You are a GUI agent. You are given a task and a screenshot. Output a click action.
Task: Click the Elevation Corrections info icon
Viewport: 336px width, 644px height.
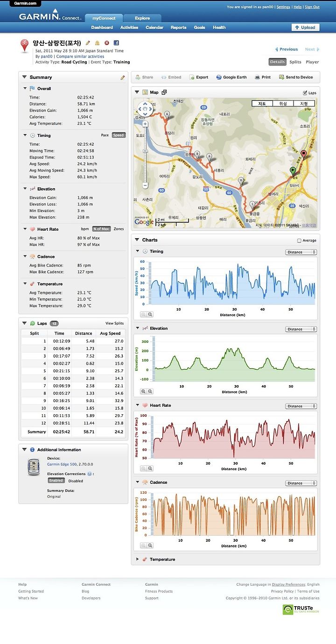point(89,474)
